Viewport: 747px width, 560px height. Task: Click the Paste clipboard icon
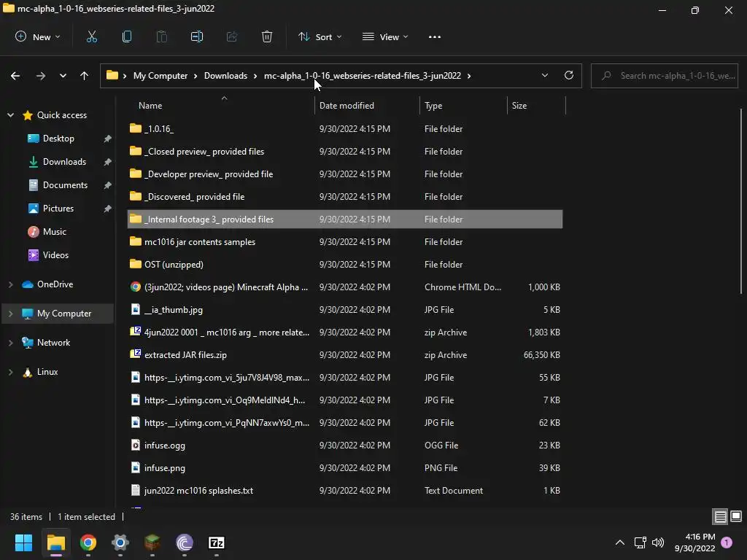[162, 36]
